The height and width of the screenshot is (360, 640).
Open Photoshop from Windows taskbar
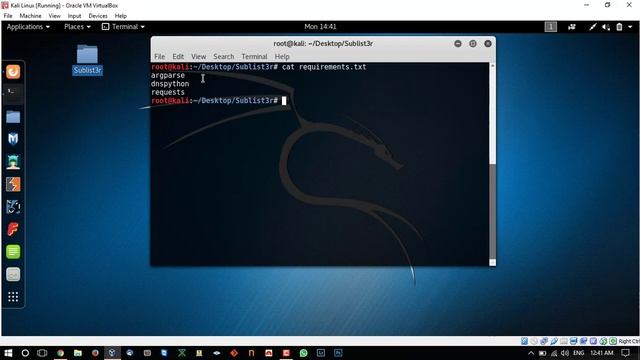(338, 353)
